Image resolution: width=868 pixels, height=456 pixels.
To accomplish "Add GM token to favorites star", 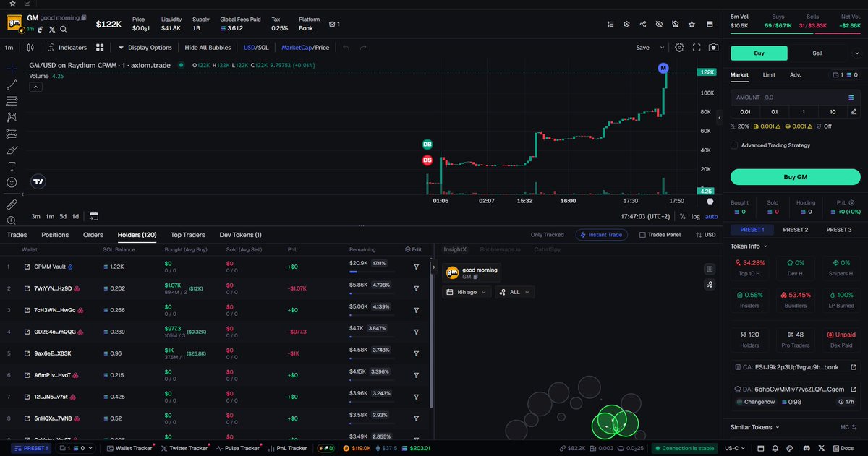I will pyautogui.click(x=692, y=24).
